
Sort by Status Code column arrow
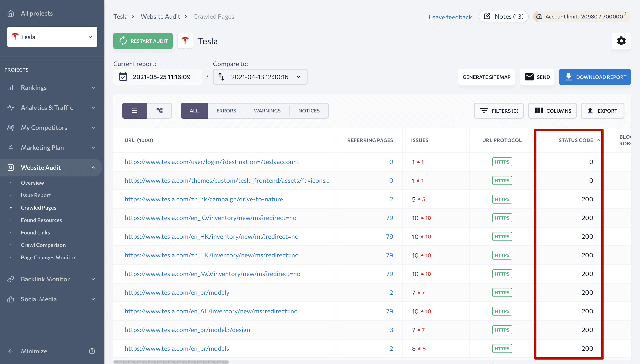click(x=598, y=140)
